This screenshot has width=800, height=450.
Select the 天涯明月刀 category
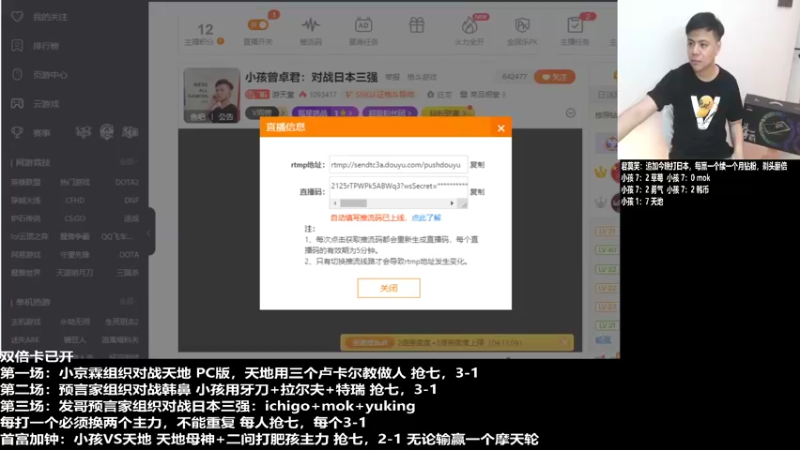pyautogui.click(x=74, y=272)
